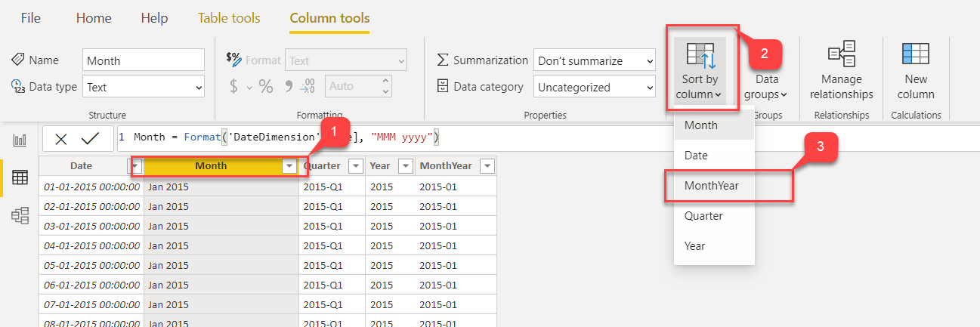The height and width of the screenshot is (327, 980).
Task: Click the New column icon
Action: pos(916,55)
